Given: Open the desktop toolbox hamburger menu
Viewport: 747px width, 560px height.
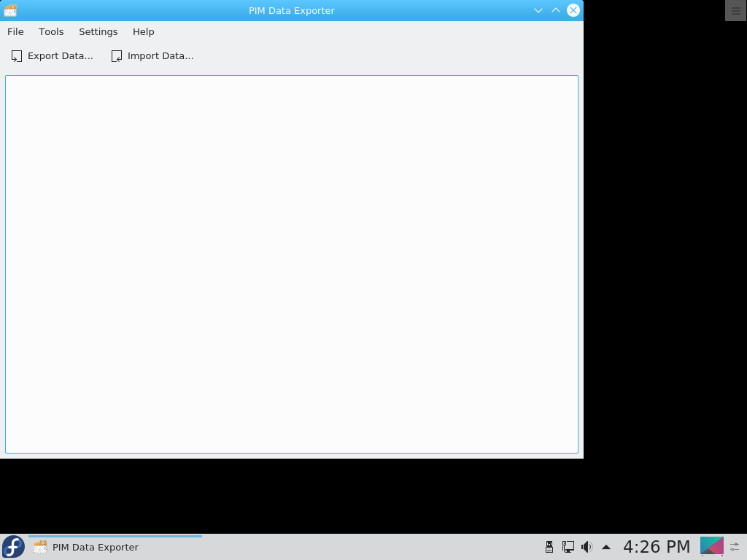Looking at the screenshot, I should (735, 10).
